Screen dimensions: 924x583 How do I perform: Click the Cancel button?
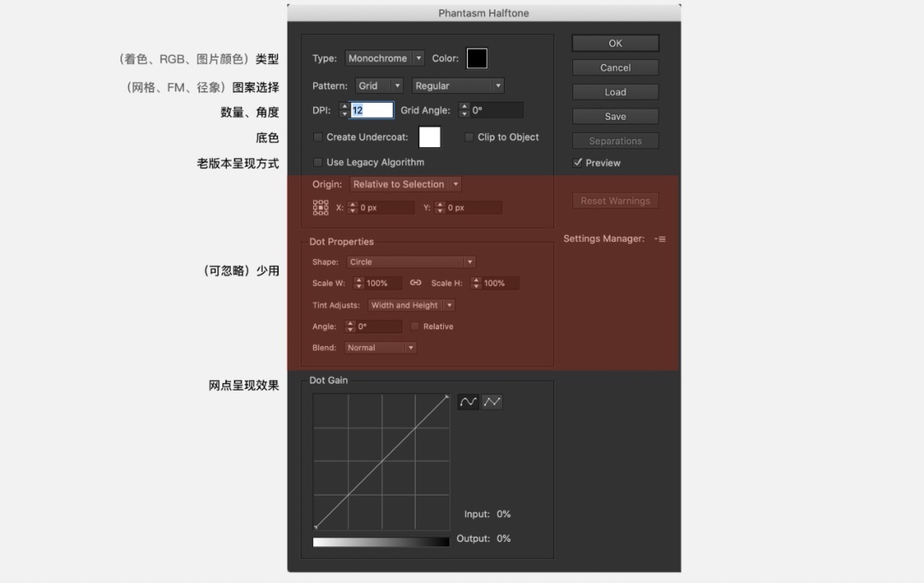tap(615, 68)
